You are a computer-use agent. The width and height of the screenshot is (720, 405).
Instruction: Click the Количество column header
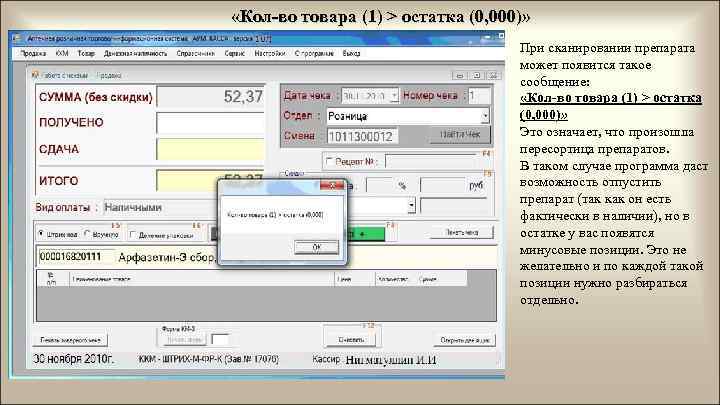pyautogui.click(x=394, y=279)
